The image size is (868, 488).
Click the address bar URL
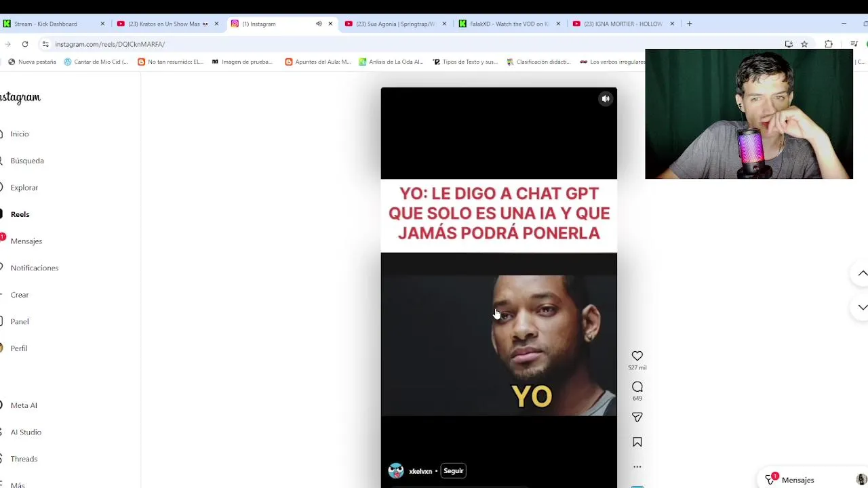tap(110, 44)
